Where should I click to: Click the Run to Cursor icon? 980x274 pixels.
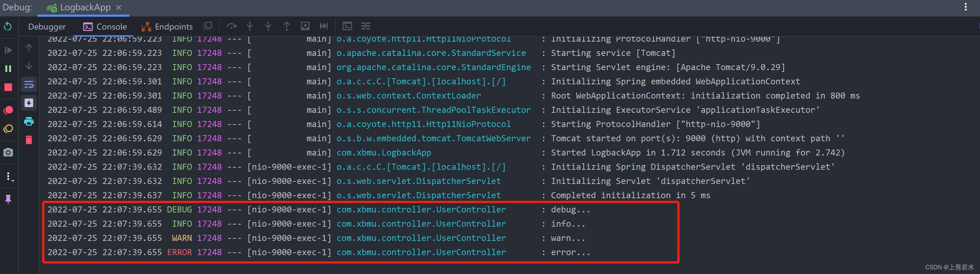tap(324, 26)
